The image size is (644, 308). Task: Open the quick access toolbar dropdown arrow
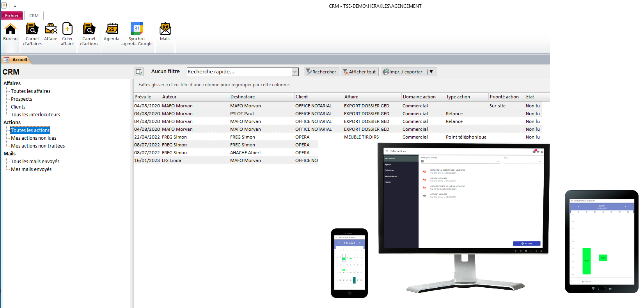[x=15, y=6]
